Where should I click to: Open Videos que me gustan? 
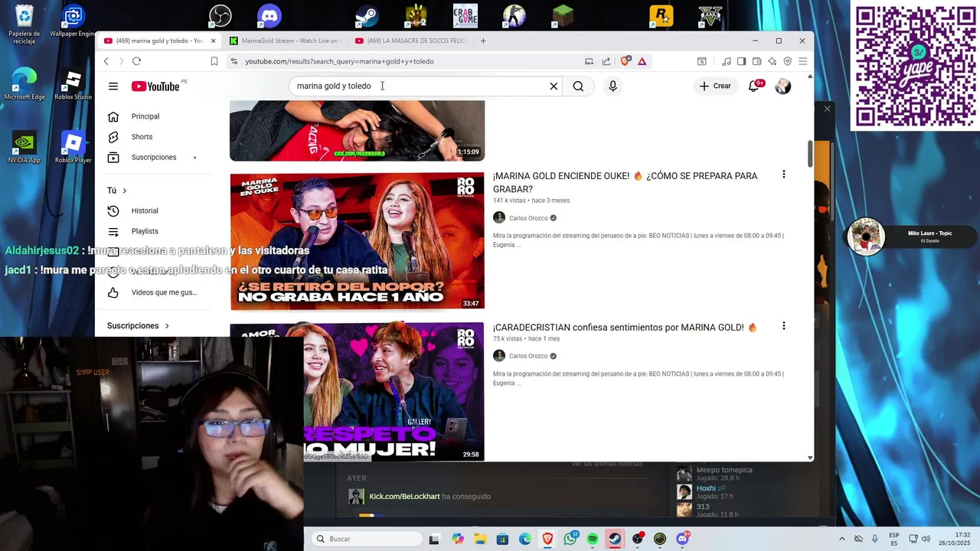164,292
